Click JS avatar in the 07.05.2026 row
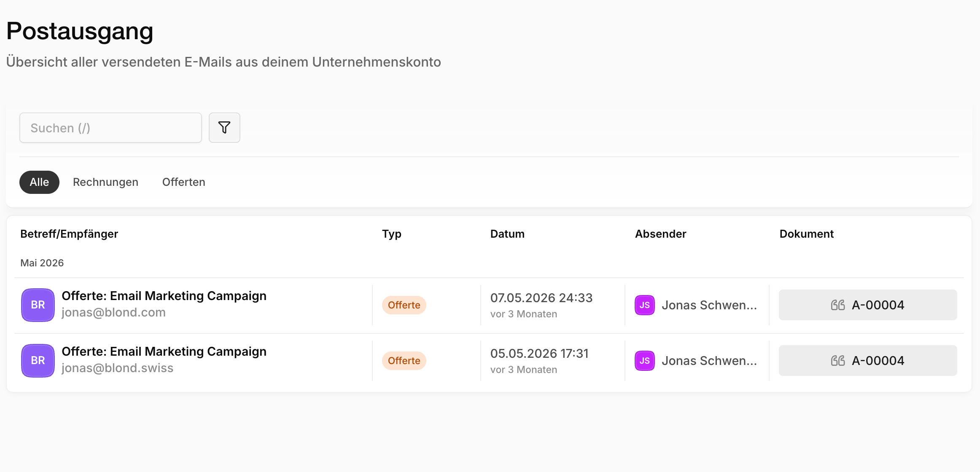This screenshot has width=980, height=472. point(645,305)
